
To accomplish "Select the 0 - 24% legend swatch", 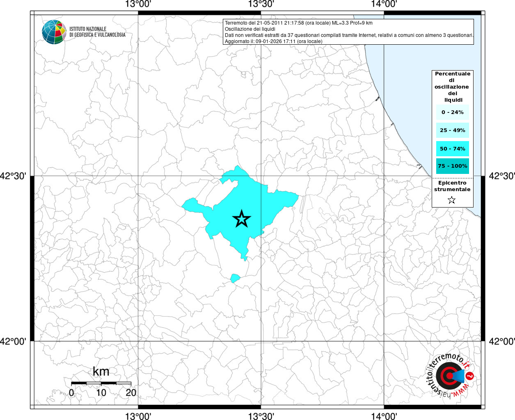I will [453, 112].
